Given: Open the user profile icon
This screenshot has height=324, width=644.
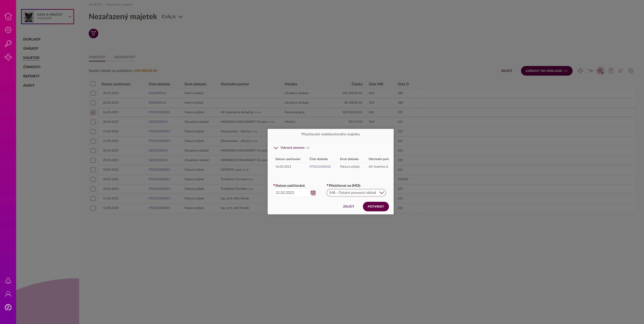Looking at the screenshot, I should (x=8, y=294).
